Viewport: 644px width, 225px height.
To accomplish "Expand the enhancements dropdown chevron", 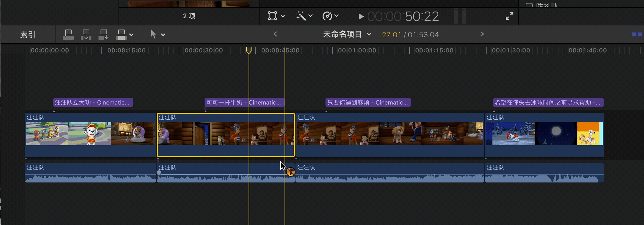I will [310, 16].
